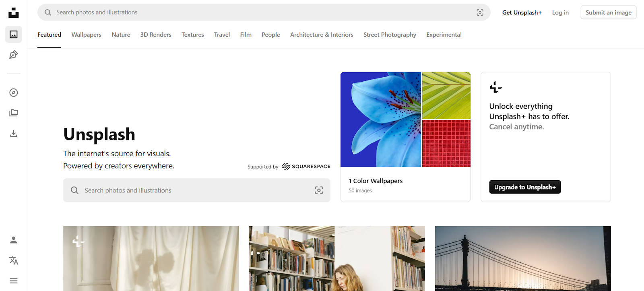Click 'The internet's source for visuals.' text
644x291 pixels.
click(117, 154)
